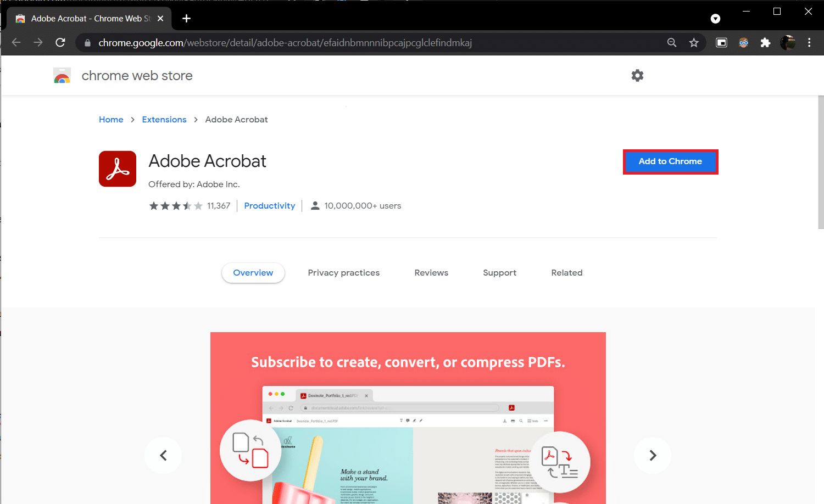
Task: Open a new browser tab
Action: (x=186, y=19)
